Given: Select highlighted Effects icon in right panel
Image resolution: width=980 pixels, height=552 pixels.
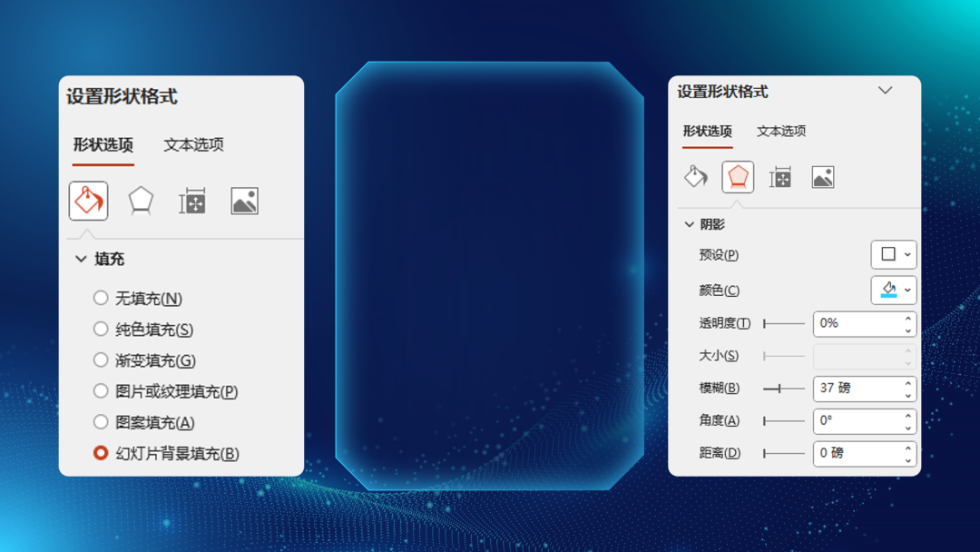Looking at the screenshot, I should (738, 177).
